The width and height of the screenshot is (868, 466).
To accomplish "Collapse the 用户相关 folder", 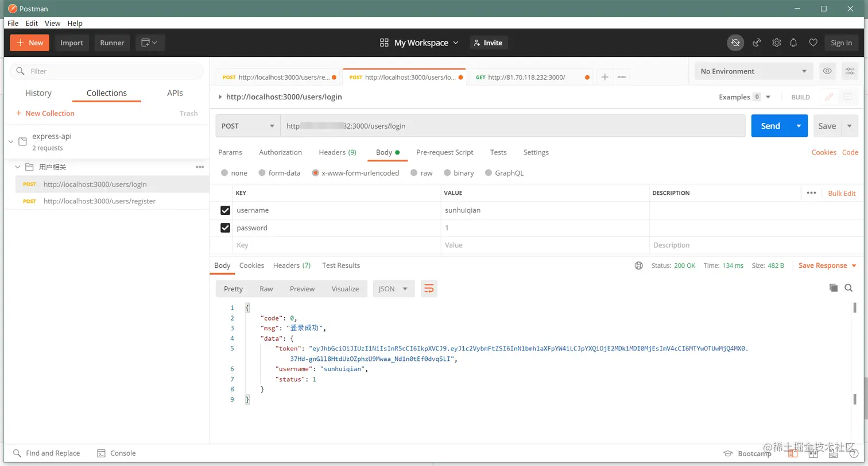I will (x=18, y=167).
